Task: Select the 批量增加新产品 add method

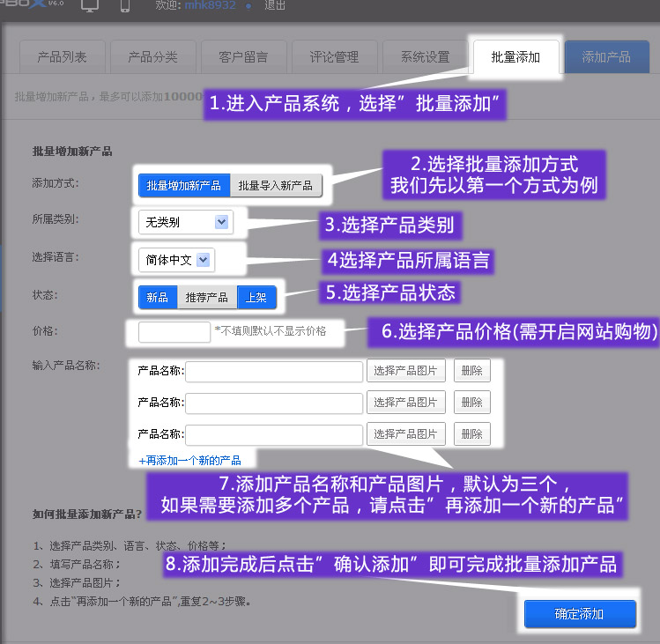Action: pyautogui.click(x=184, y=186)
